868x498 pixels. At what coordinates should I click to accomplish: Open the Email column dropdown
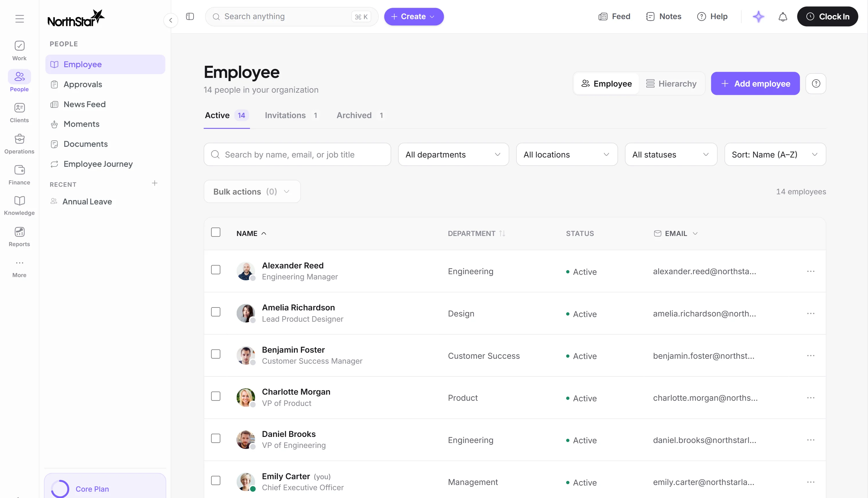coord(695,233)
